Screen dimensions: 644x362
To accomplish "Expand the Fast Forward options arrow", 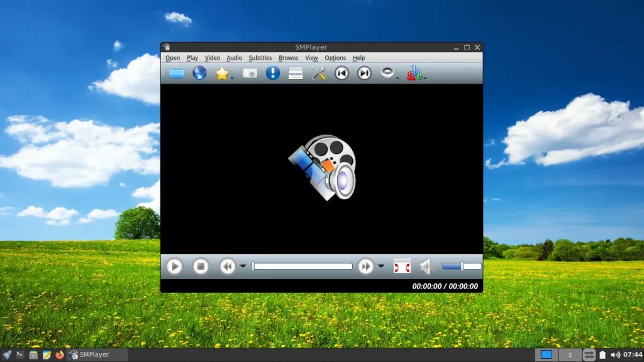I will (x=380, y=266).
